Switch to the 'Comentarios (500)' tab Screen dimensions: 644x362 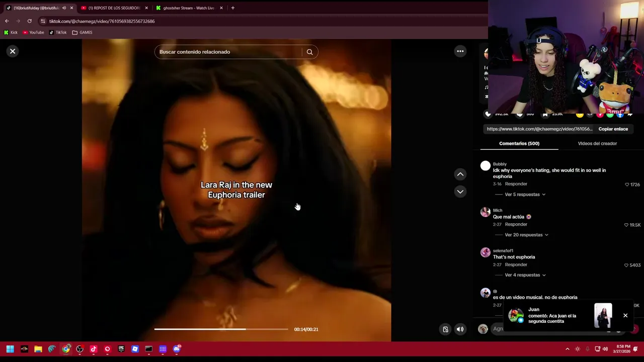519,144
